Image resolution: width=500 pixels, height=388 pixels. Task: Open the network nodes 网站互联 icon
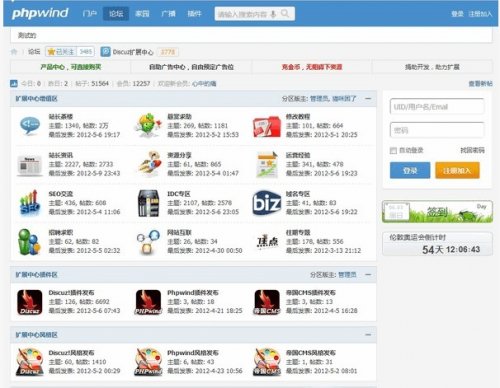(x=148, y=242)
